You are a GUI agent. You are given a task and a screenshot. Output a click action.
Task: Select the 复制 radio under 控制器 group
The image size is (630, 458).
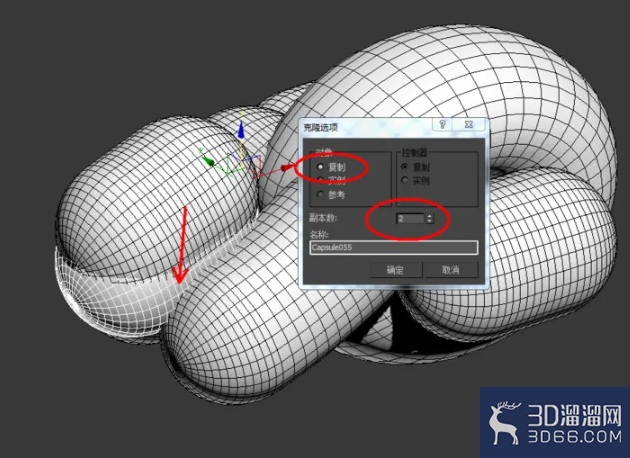(x=405, y=166)
